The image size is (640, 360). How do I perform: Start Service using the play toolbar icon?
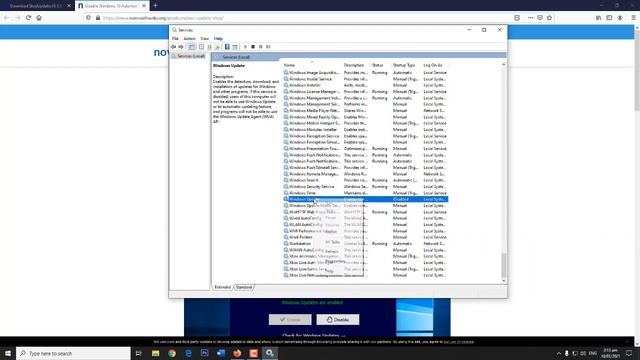245,47
